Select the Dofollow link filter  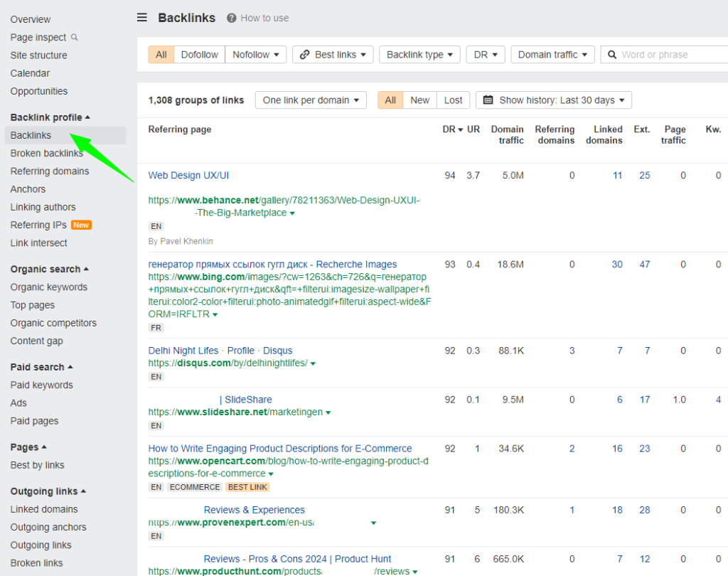(200, 55)
